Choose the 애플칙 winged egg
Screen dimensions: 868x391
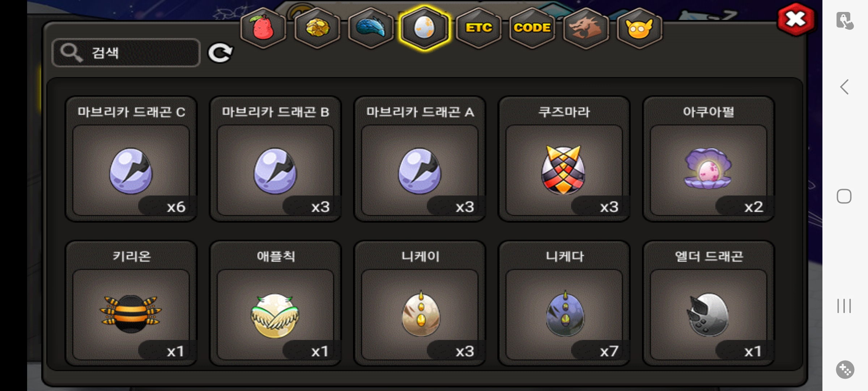click(x=275, y=303)
